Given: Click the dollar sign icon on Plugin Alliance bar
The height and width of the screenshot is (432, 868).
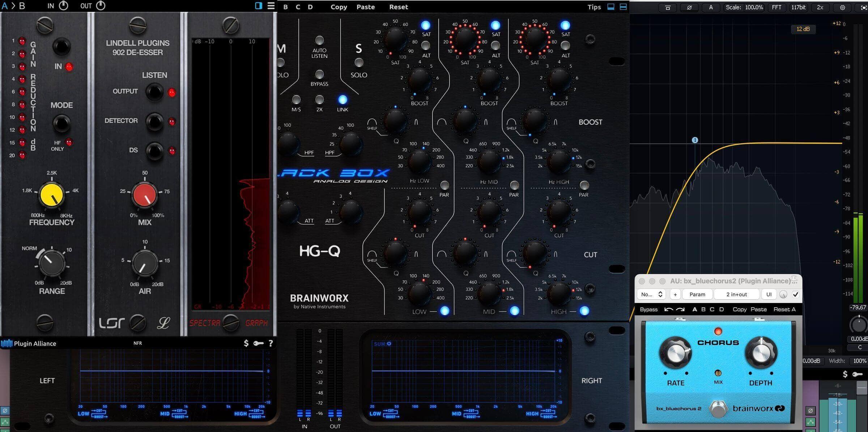Looking at the screenshot, I should tap(246, 343).
